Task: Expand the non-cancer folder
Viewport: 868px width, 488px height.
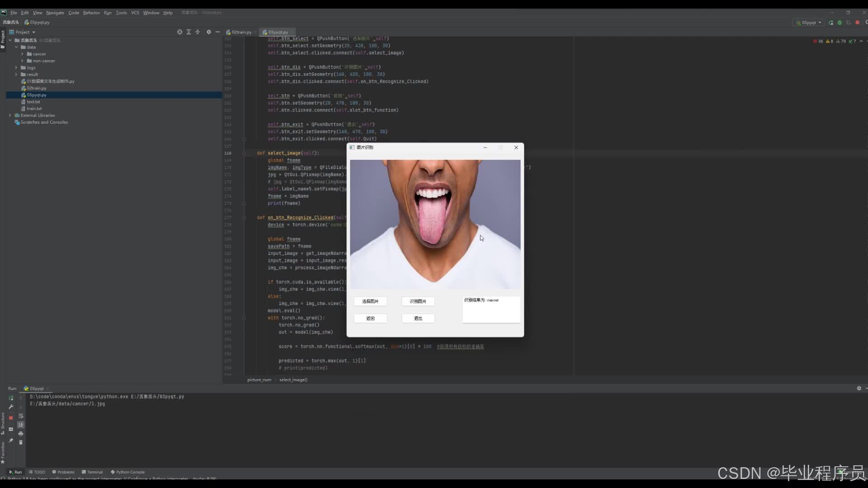Action: point(22,61)
